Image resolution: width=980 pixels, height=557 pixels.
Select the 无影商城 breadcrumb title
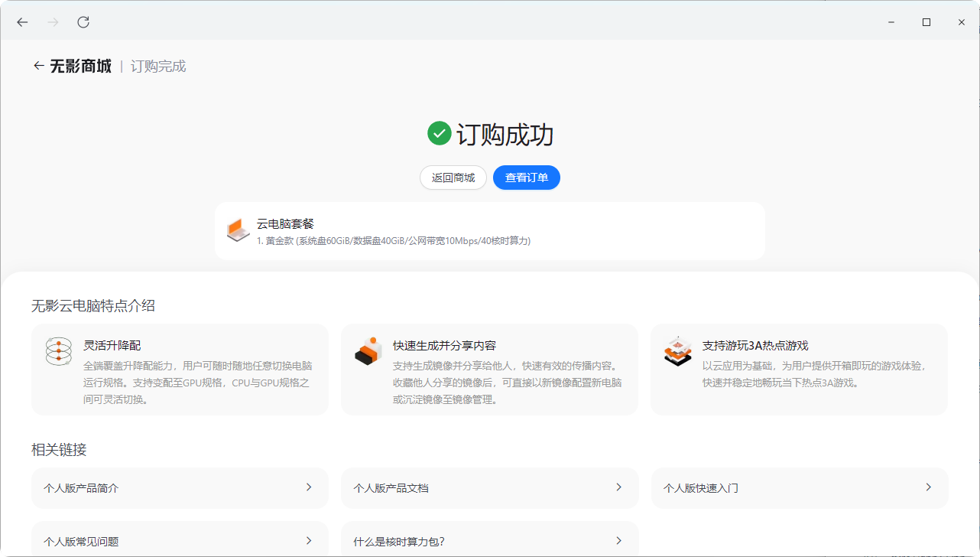80,67
